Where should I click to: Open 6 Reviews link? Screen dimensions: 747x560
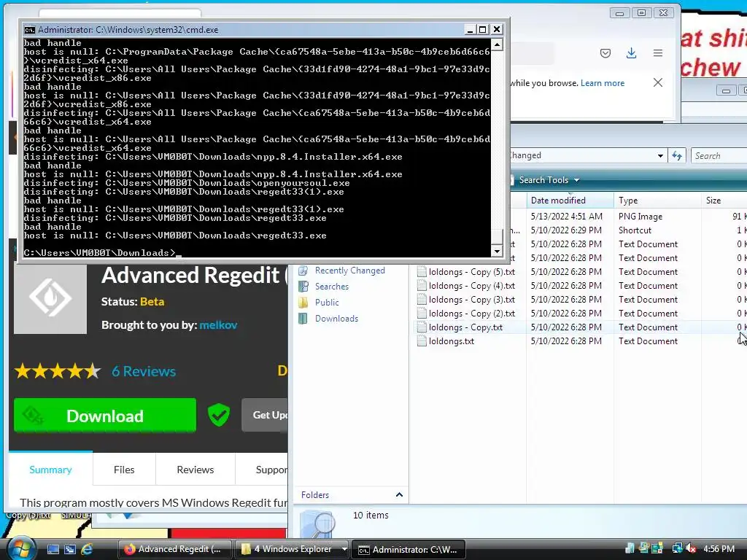[x=144, y=371]
